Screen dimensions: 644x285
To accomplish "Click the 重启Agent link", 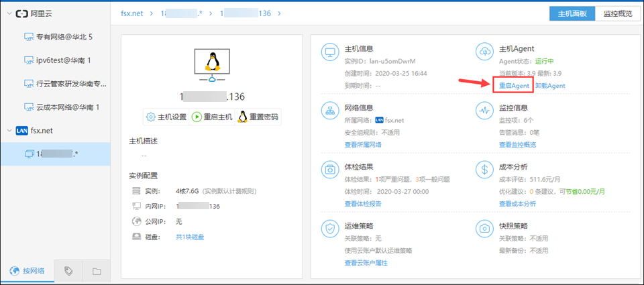I will click(x=514, y=86).
